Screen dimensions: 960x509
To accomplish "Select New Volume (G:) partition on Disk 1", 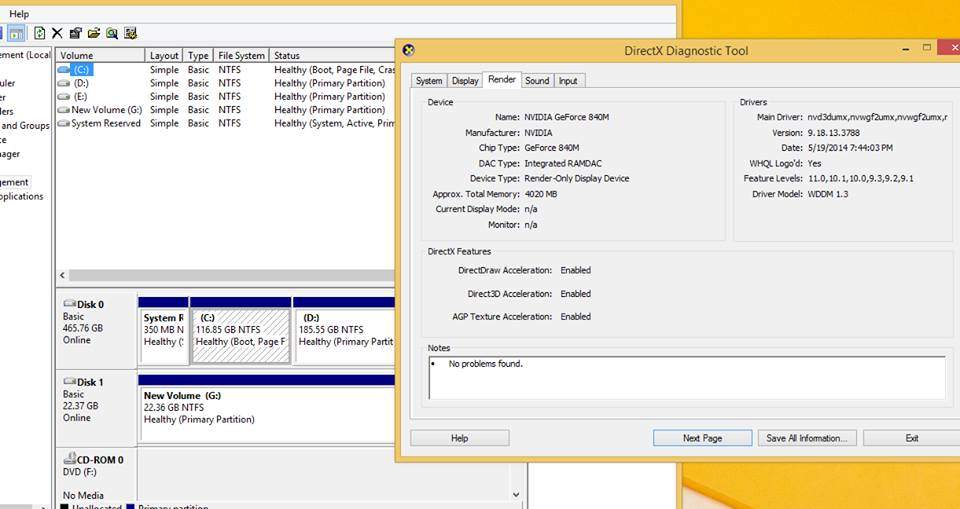I will 267,408.
